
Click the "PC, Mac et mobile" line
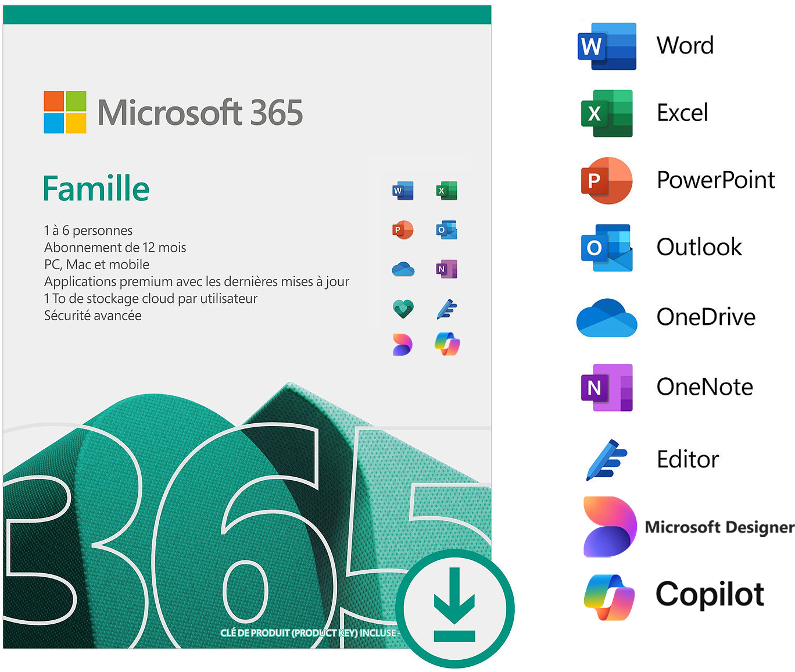tap(96, 264)
